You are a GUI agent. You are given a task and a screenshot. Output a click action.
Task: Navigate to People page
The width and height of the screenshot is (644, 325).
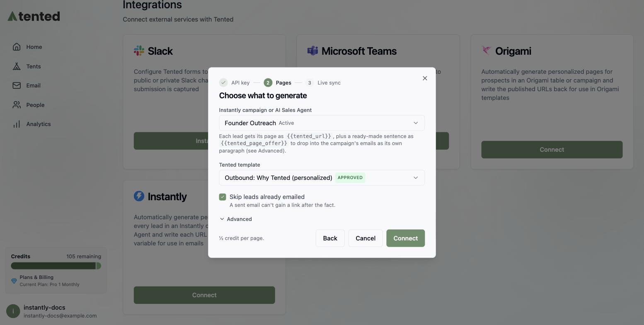(35, 105)
